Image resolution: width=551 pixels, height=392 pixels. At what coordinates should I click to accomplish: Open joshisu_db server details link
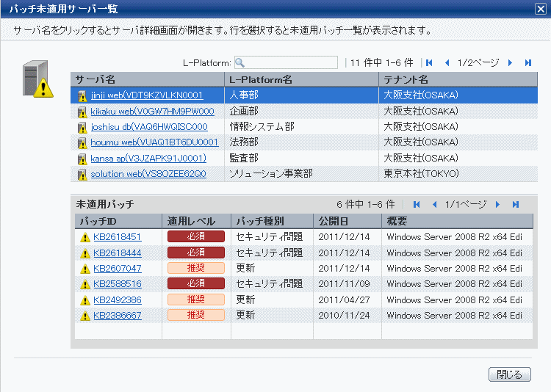click(149, 127)
